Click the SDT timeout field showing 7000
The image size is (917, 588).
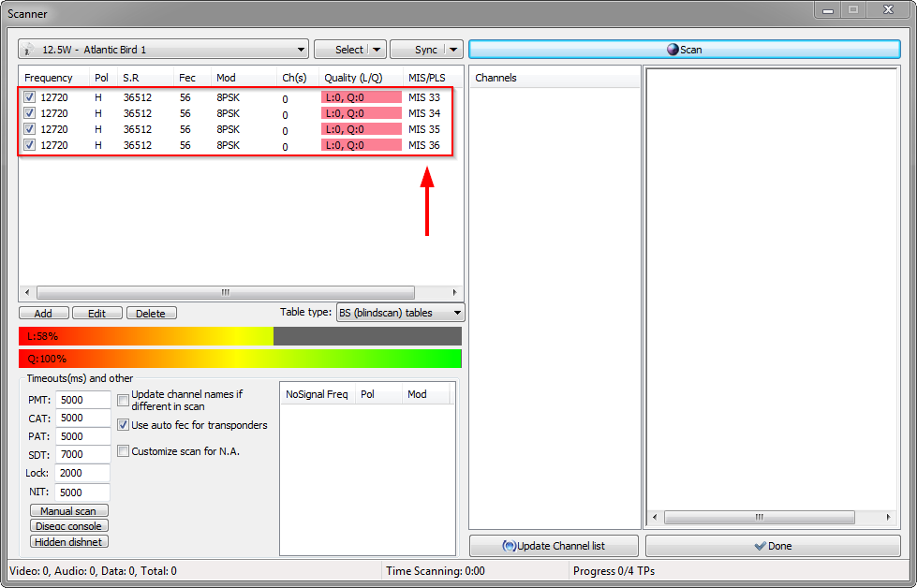pos(82,454)
